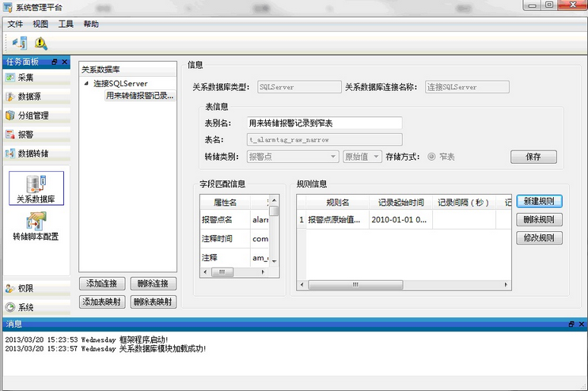Open the 数据源 task panel section
This screenshot has width=588, height=391.
pos(36,97)
